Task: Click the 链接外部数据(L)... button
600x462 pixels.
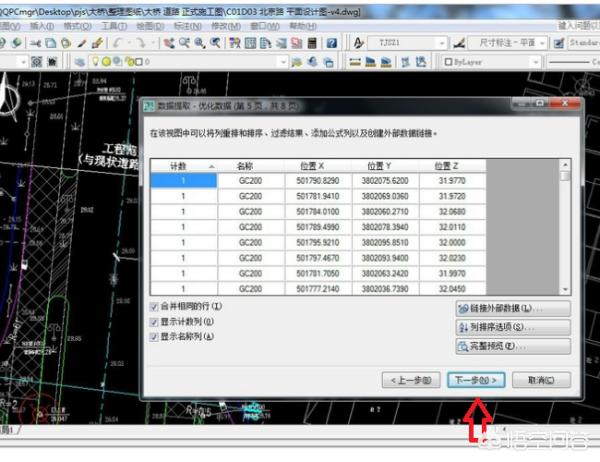Action: click(x=512, y=309)
